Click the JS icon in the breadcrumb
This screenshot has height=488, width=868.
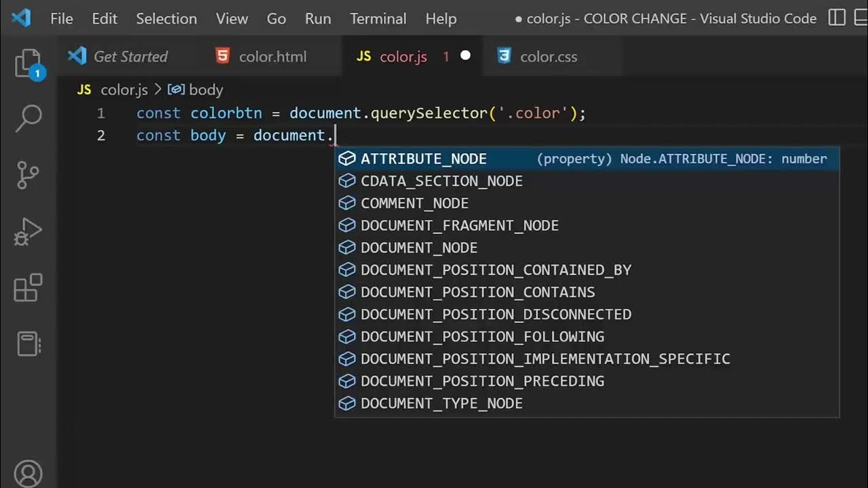coord(84,89)
